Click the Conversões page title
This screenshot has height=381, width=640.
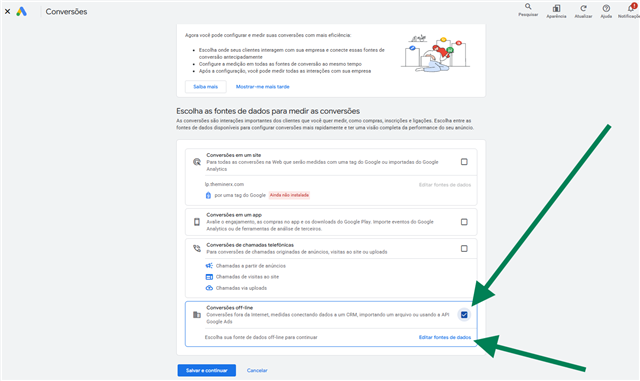[66, 11]
